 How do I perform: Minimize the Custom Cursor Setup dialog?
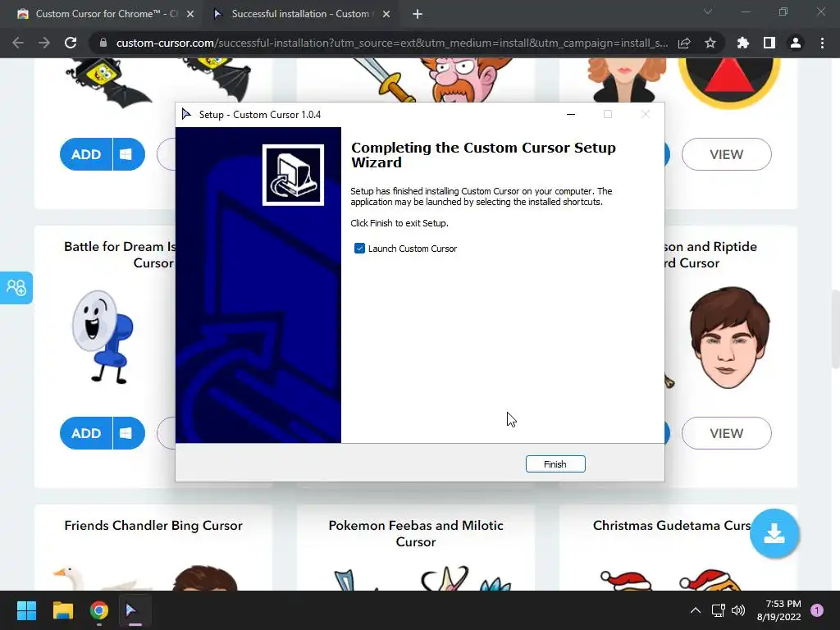(x=571, y=114)
